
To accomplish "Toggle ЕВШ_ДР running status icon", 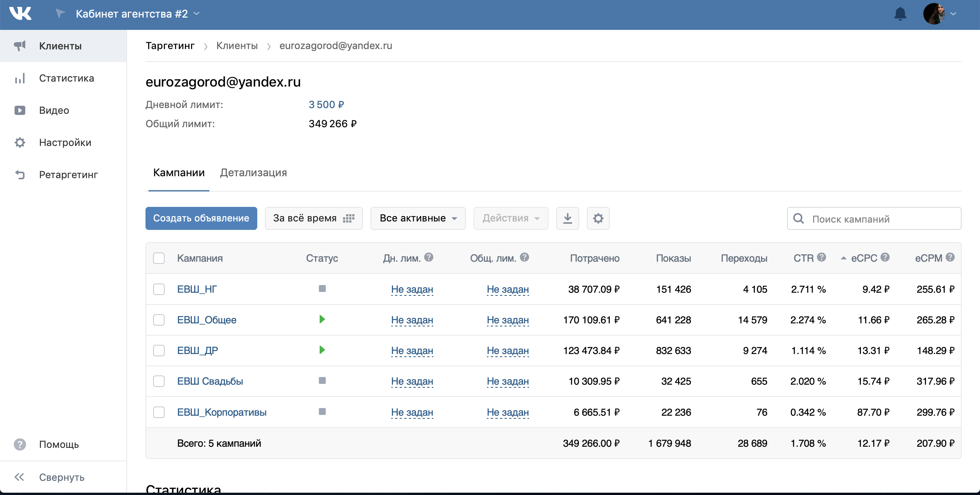I will [x=322, y=350].
